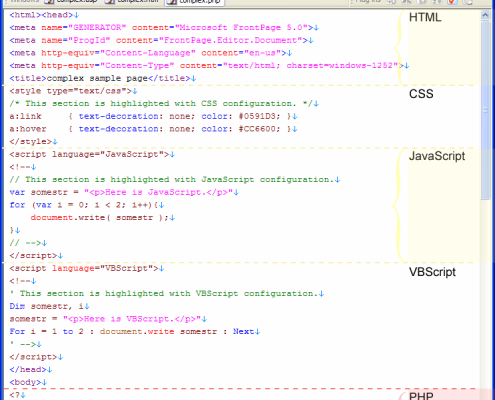Click the a:link color #0591D3 rule
Image resolution: width=495 pixels, height=400 pixels.
pyautogui.click(x=153, y=116)
